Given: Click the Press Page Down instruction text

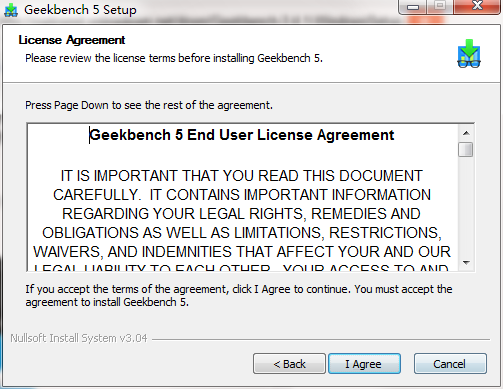Looking at the screenshot, I should (x=149, y=105).
